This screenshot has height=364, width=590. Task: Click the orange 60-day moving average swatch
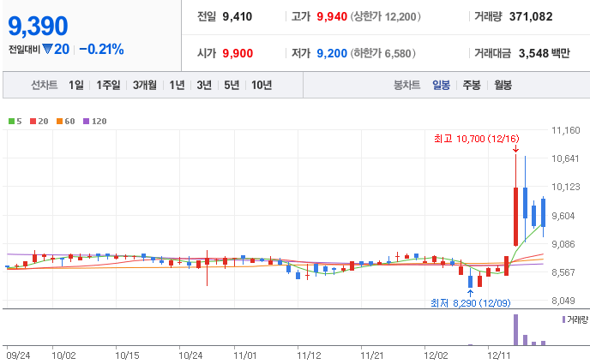click(59, 121)
